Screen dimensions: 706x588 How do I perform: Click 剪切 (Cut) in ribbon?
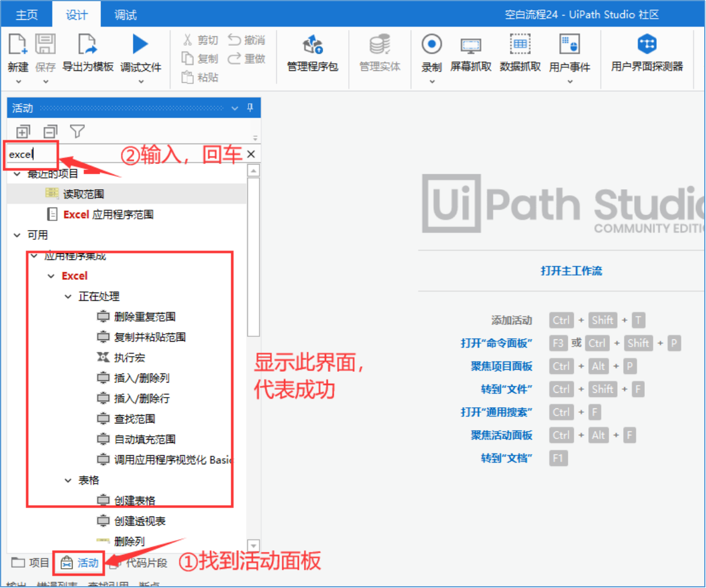tap(200, 40)
